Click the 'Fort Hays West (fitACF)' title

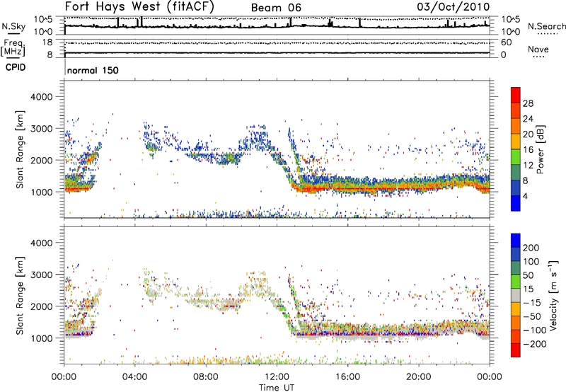tap(139, 7)
